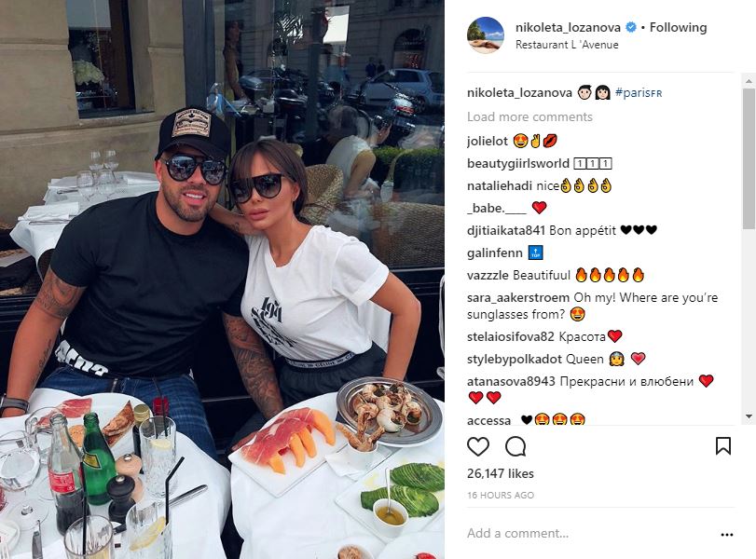Click the blue verified badge
Screen dimensions: 756x559
(631, 27)
